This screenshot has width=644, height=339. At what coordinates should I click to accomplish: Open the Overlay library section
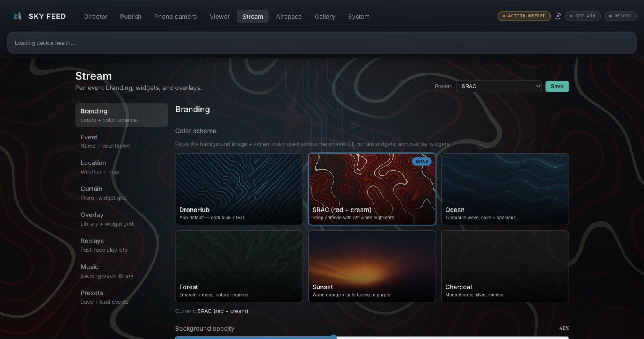122,219
